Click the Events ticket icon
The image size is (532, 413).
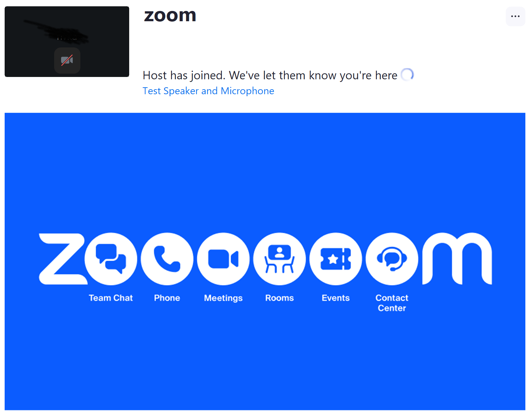click(x=336, y=259)
